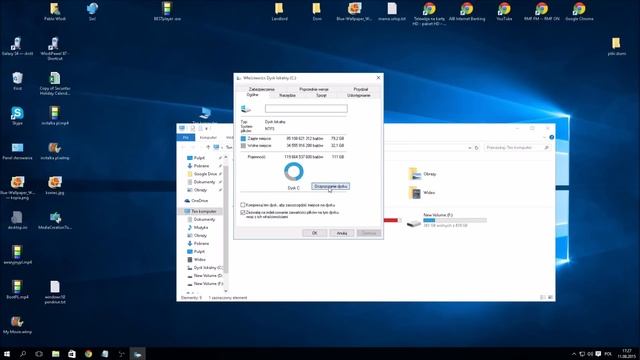Image resolution: width=640 pixels, height=360 pixels.
Task: Toggle the file content indexing checkbox
Action: point(242,213)
